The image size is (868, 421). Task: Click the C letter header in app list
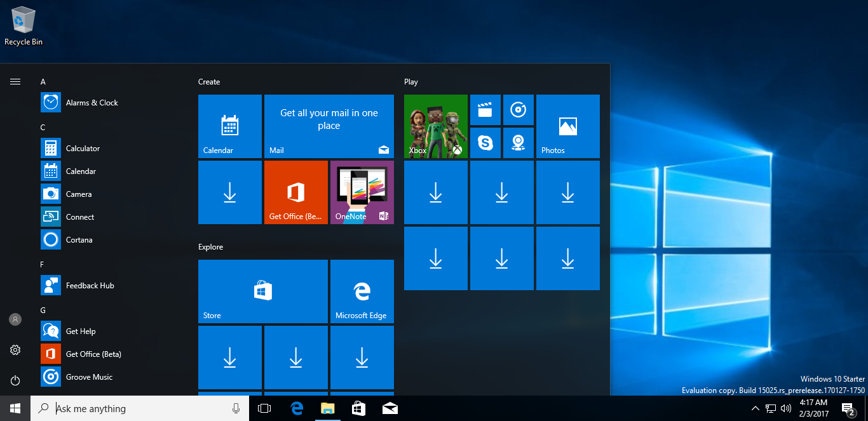[43, 128]
